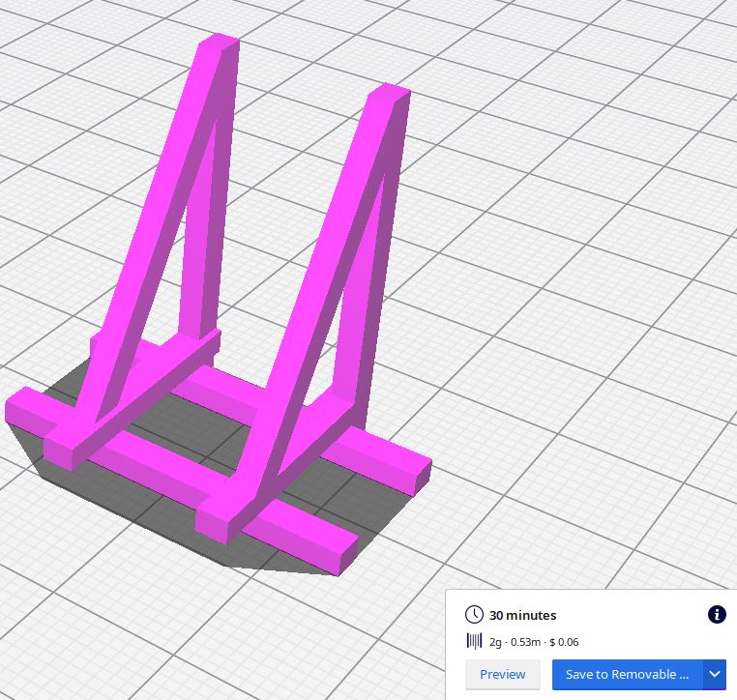Select the left pink triangular frame
The width and height of the screenshot is (737, 700).
160,242
